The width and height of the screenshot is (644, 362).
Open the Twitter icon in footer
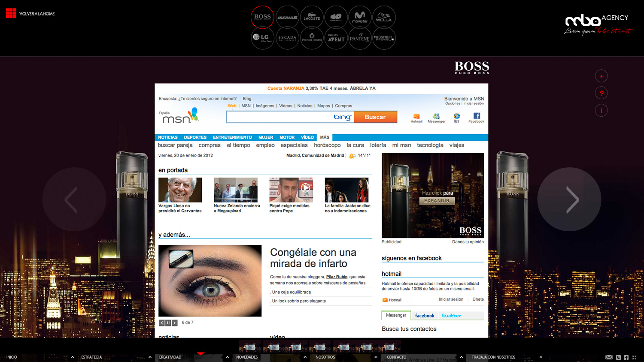618,357
